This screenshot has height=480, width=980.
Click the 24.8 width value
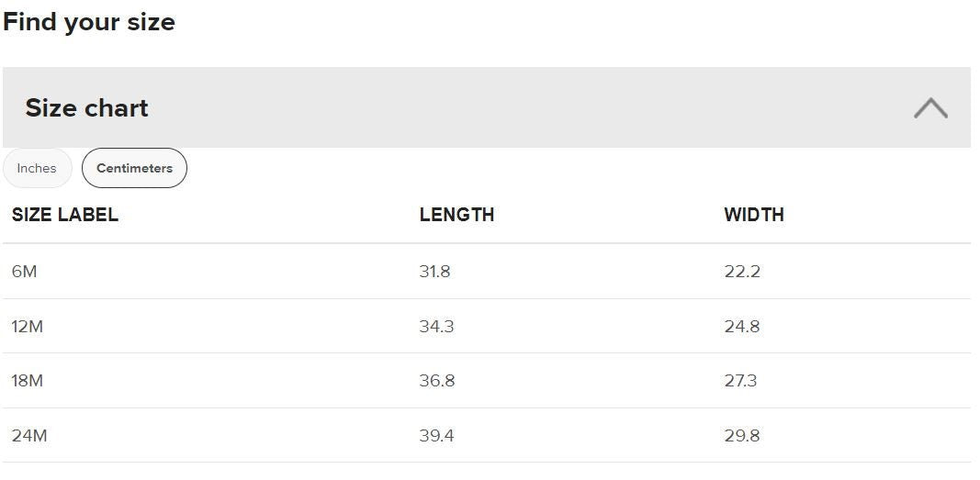pos(742,327)
